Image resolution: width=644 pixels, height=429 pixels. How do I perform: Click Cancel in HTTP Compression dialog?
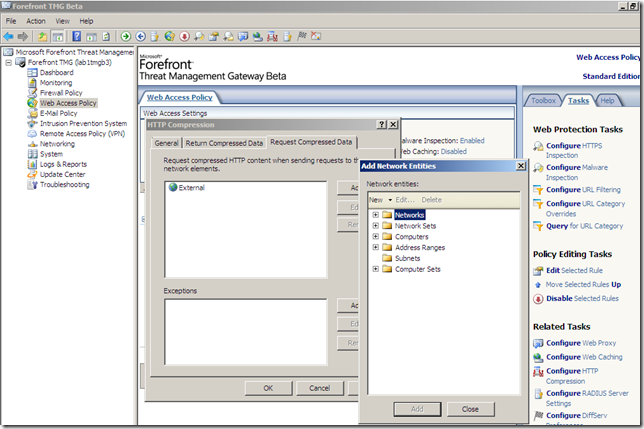[x=320, y=388]
